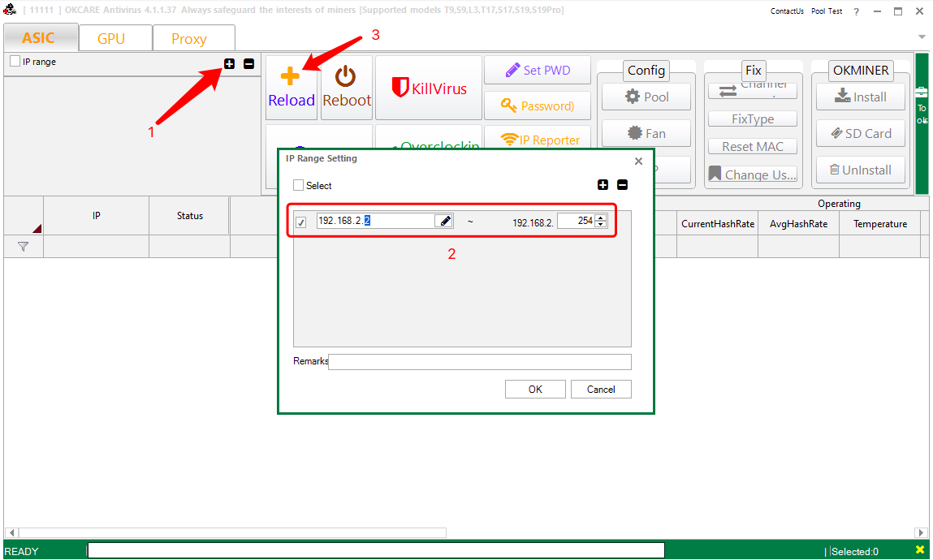Viewport: 933px width, 560px height.
Task: Install OKMINER with the download icon
Action: pos(842,97)
